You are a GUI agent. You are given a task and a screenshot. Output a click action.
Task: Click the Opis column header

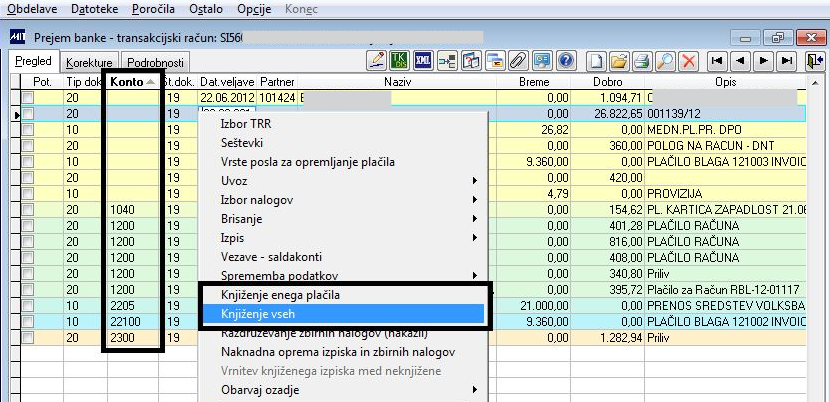pos(725,82)
